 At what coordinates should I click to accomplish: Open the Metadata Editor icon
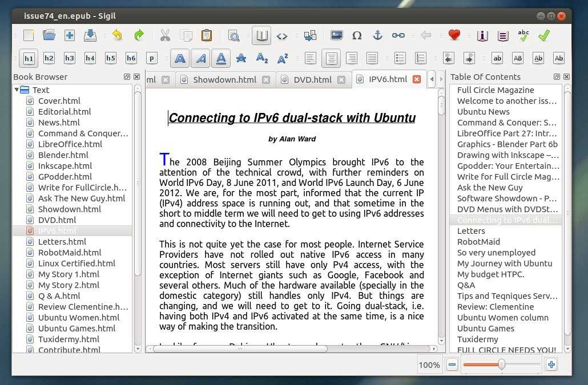coord(482,35)
